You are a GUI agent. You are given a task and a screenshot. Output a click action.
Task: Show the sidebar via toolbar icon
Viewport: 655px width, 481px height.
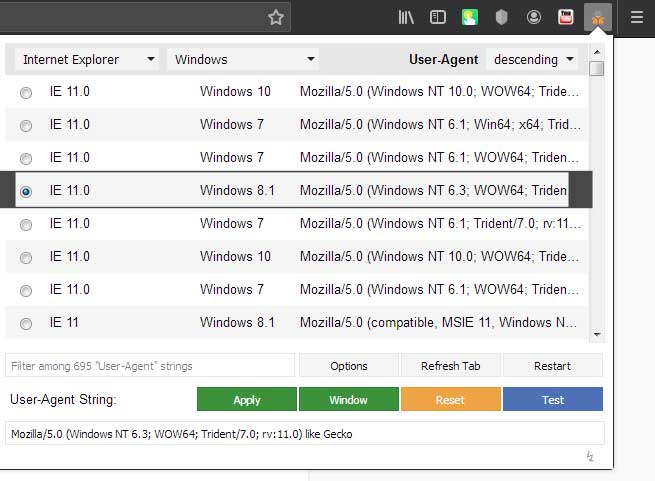tap(437, 18)
